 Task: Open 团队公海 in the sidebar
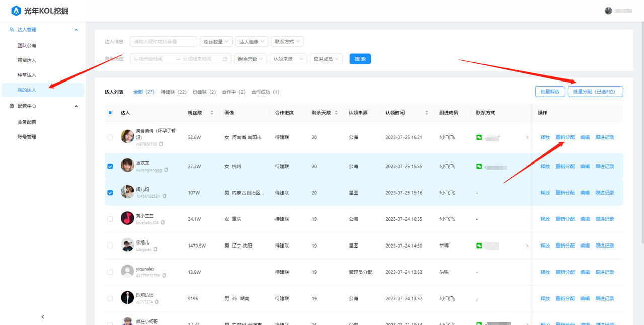[x=27, y=46]
